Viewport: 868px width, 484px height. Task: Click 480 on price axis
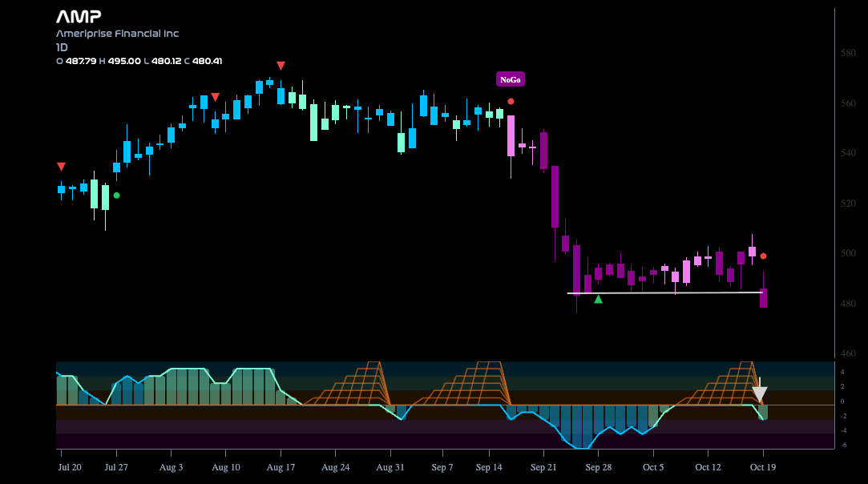click(848, 304)
